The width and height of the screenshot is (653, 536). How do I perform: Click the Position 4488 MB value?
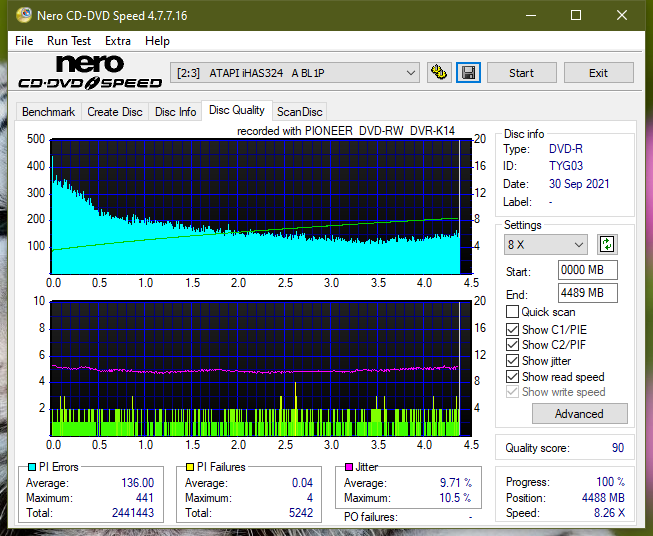tap(603, 498)
